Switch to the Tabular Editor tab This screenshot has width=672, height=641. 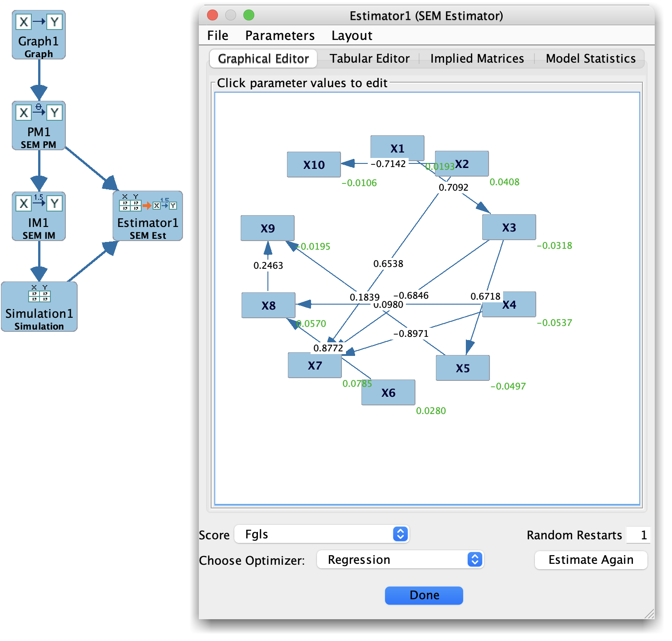point(370,59)
